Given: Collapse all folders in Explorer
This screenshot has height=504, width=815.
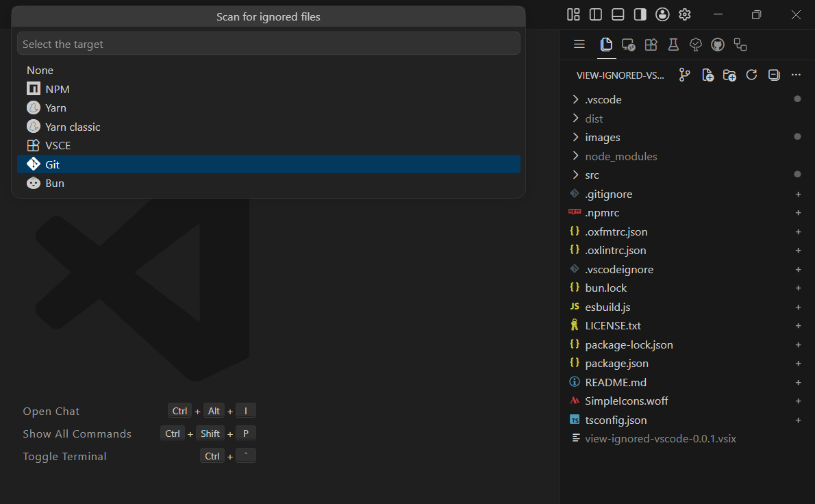Looking at the screenshot, I should click(774, 75).
